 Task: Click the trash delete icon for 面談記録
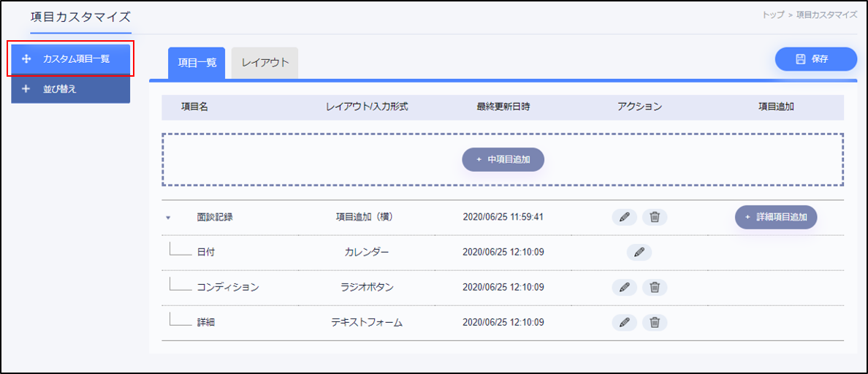(x=655, y=217)
